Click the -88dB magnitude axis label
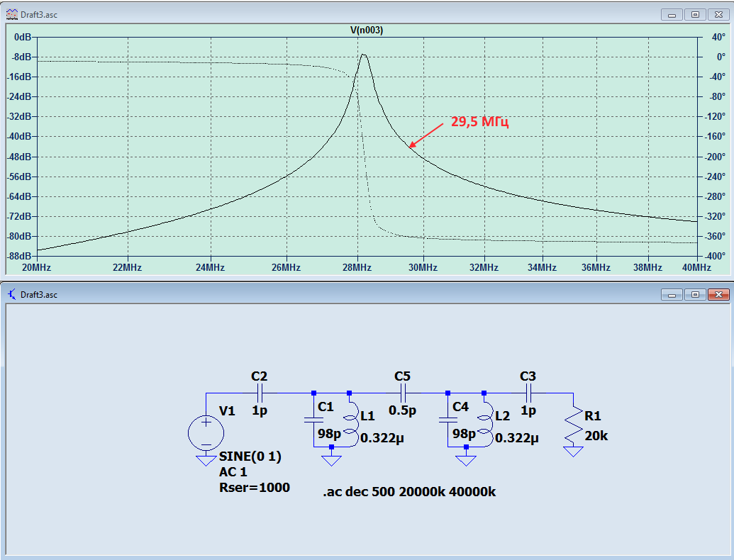The height and width of the screenshot is (560, 734). (x=19, y=257)
